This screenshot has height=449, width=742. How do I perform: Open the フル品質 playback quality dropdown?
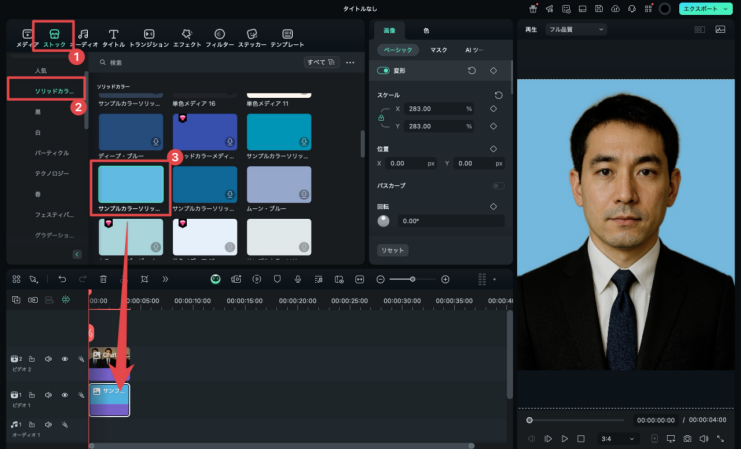point(576,29)
